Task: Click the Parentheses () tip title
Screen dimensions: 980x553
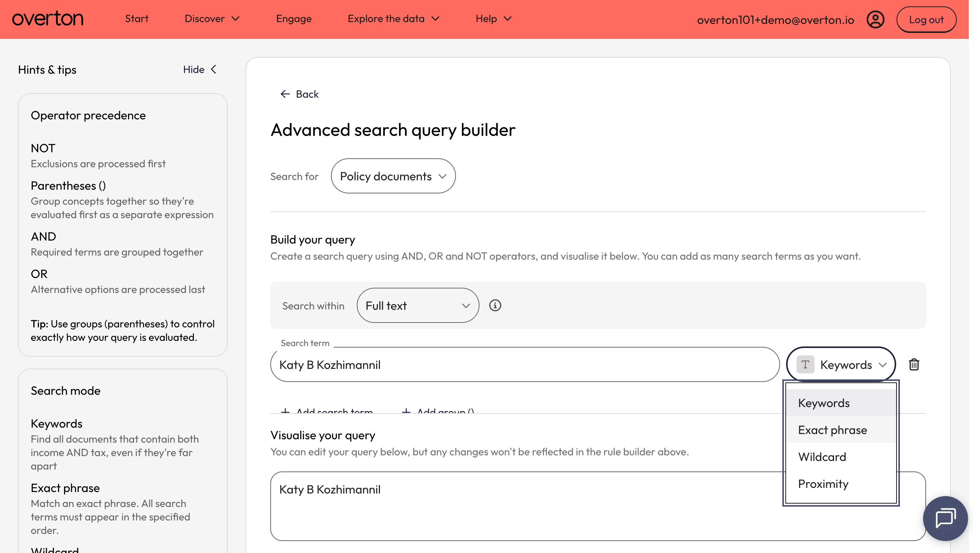Action: pos(68,186)
